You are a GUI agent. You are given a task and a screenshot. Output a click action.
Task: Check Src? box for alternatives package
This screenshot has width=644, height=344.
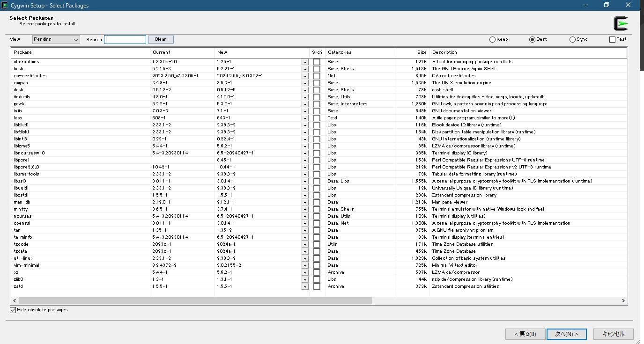pyautogui.click(x=317, y=62)
